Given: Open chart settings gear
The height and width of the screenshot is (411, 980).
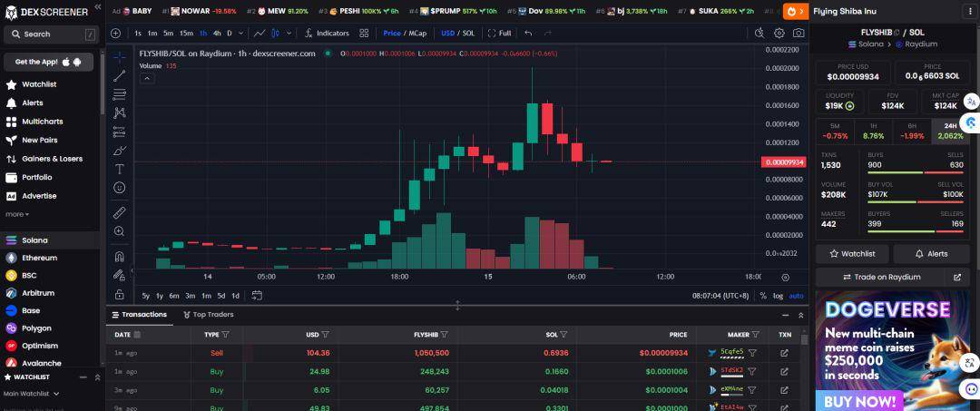Looking at the screenshot, I should pyautogui.click(x=779, y=33).
